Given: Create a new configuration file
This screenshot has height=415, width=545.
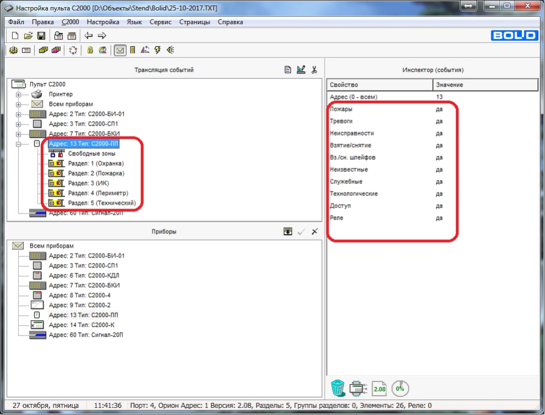Looking at the screenshot, I should pyautogui.click(x=15, y=35).
